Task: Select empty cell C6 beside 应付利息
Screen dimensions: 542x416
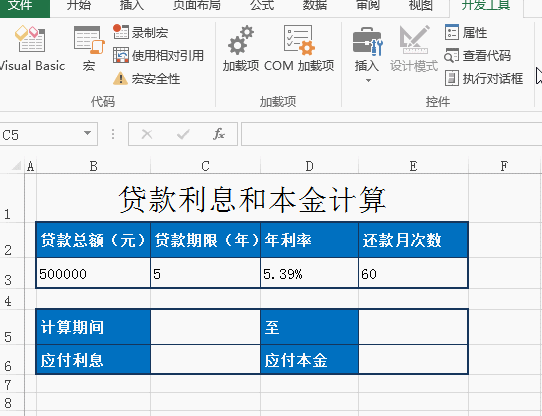Action: tap(205, 360)
